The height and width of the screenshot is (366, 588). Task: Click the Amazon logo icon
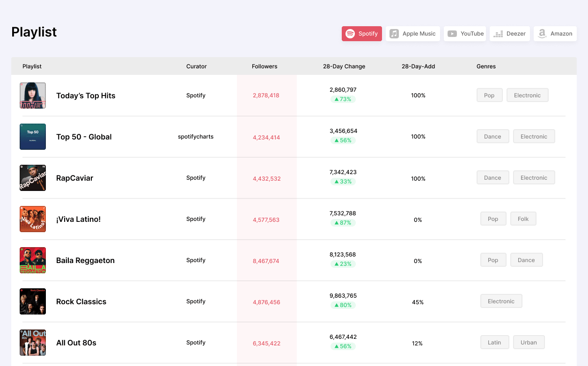pos(542,34)
